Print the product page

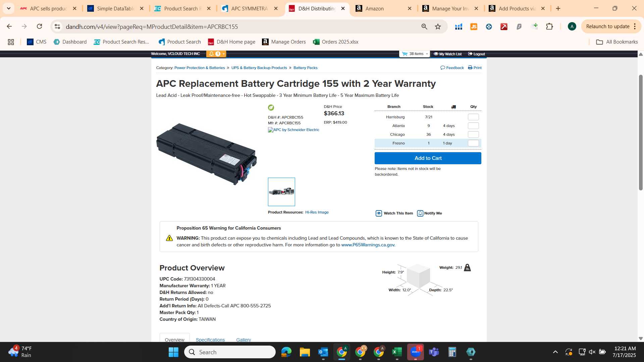(475, 68)
